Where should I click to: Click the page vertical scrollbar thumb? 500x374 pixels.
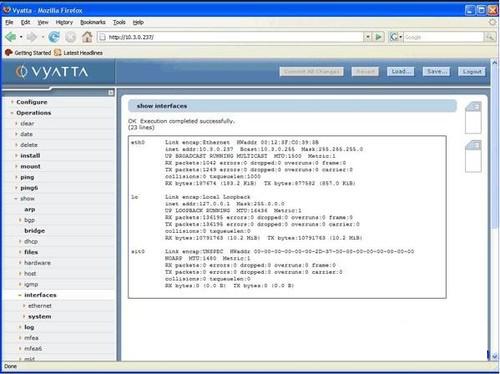(495, 147)
